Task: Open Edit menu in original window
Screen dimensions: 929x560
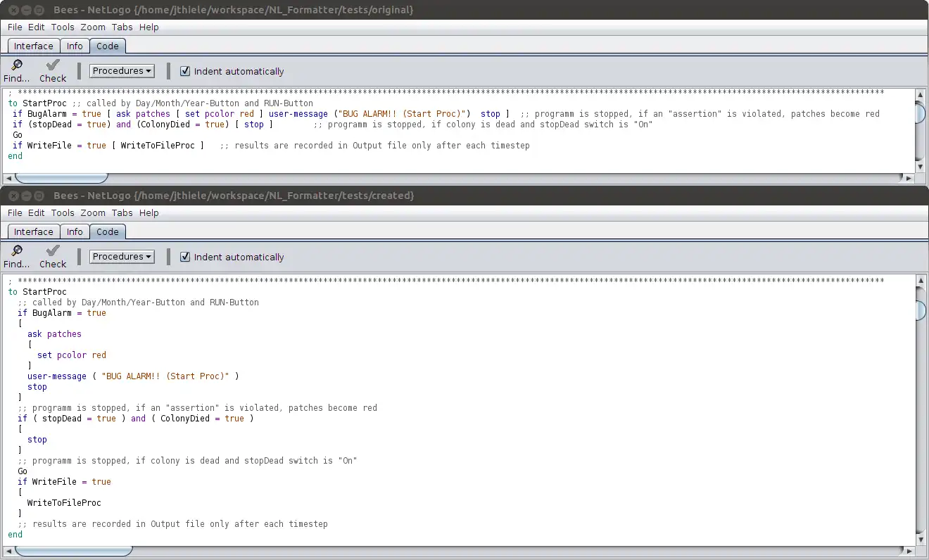Action: tap(37, 27)
